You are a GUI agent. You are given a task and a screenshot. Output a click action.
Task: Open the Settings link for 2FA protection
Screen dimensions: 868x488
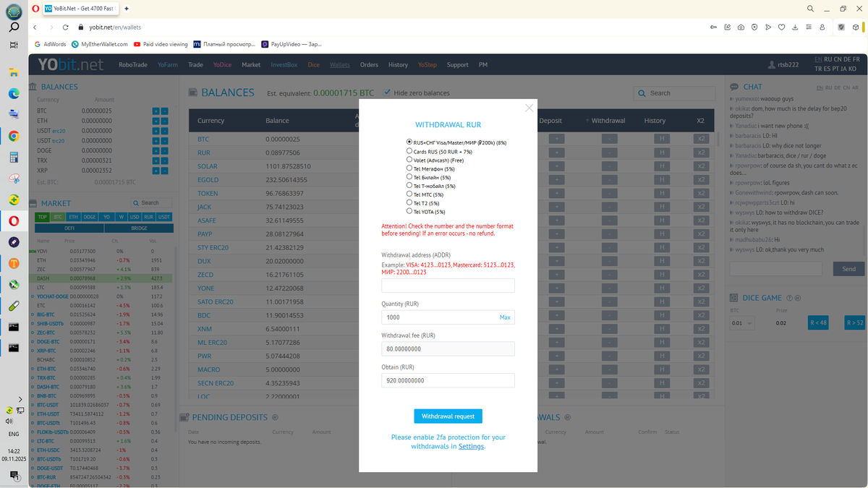(471, 446)
